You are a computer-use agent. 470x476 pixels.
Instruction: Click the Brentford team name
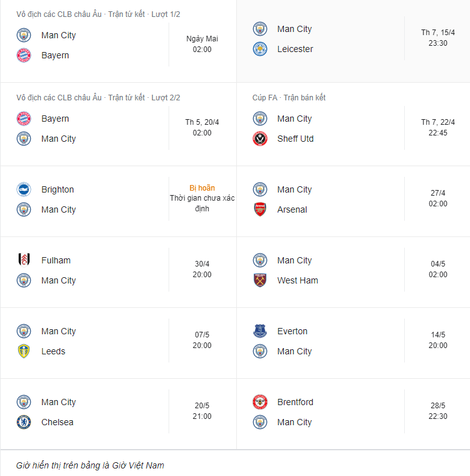pyautogui.click(x=295, y=402)
